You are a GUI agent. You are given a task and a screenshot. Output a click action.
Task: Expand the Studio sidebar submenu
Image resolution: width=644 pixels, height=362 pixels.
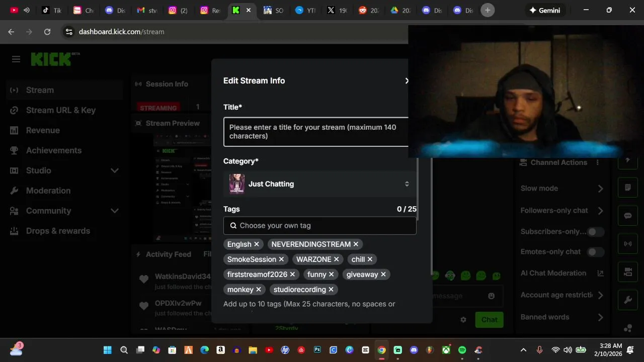[x=115, y=170]
